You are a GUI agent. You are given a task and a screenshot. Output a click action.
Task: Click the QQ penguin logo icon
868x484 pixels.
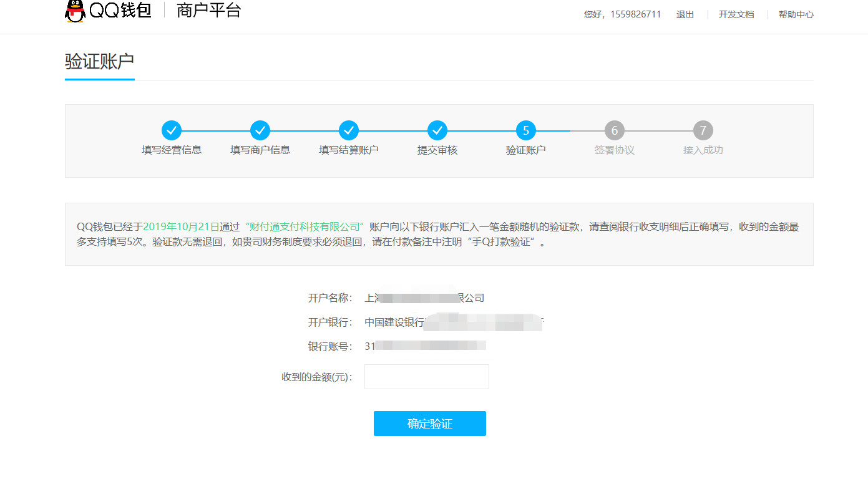click(75, 11)
